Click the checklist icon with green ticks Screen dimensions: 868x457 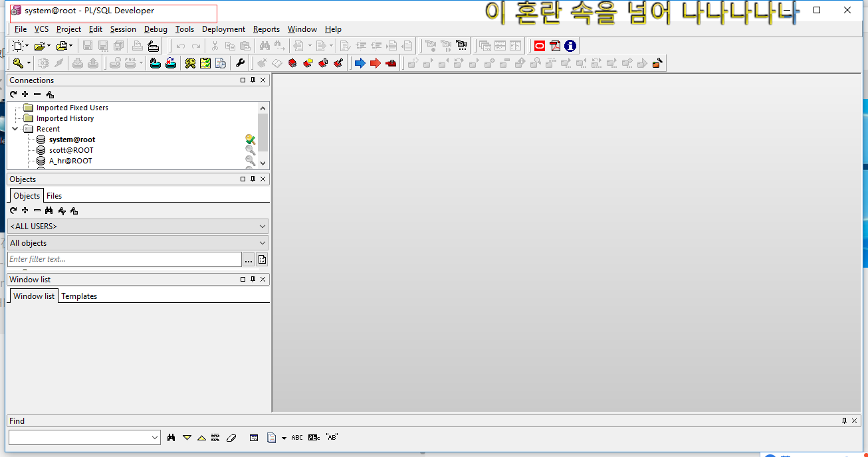pos(205,63)
